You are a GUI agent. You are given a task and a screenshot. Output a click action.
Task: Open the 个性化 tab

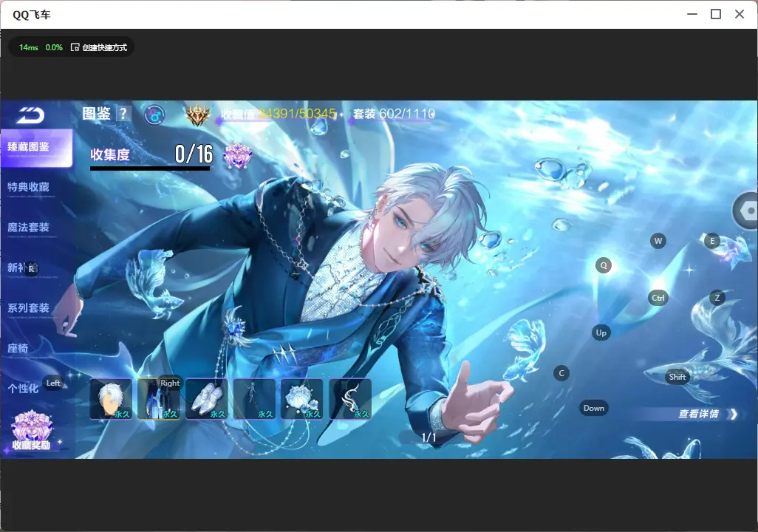(23, 389)
